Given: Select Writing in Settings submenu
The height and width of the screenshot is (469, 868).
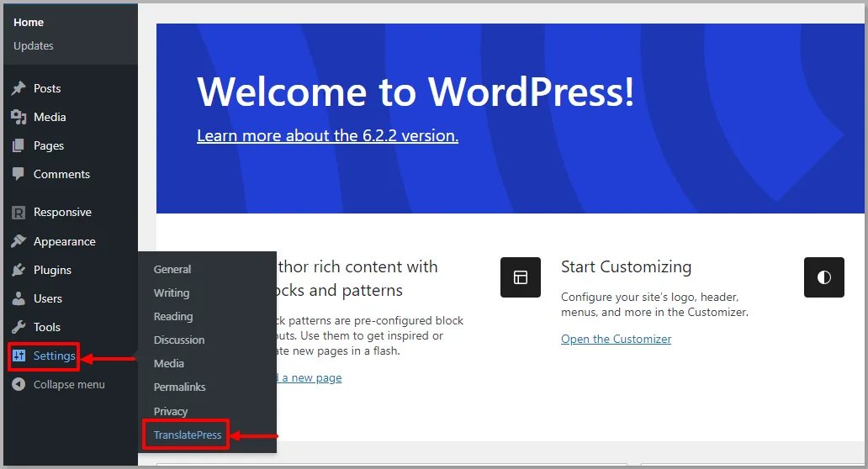Looking at the screenshot, I should pos(172,293).
